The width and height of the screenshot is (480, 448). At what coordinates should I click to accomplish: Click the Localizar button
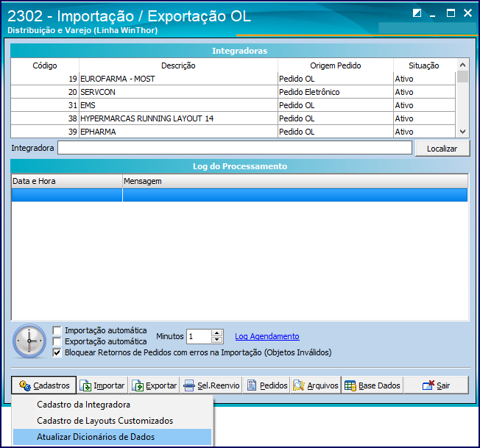(442, 149)
